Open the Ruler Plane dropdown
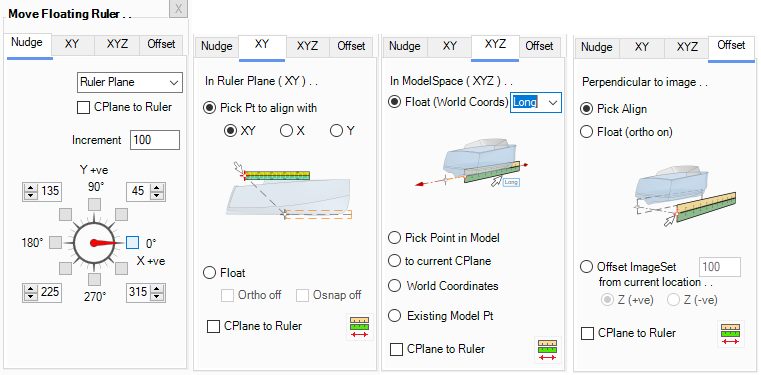This screenshot has height=375, width=761. coord(130,82)
